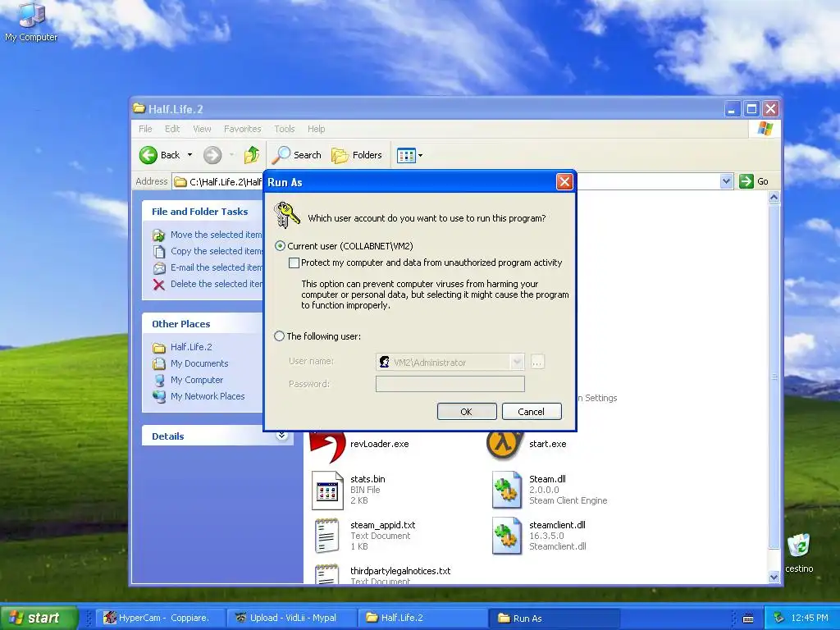
Task: Click file list scrollbar down arrow
Action: click(774, 577)
